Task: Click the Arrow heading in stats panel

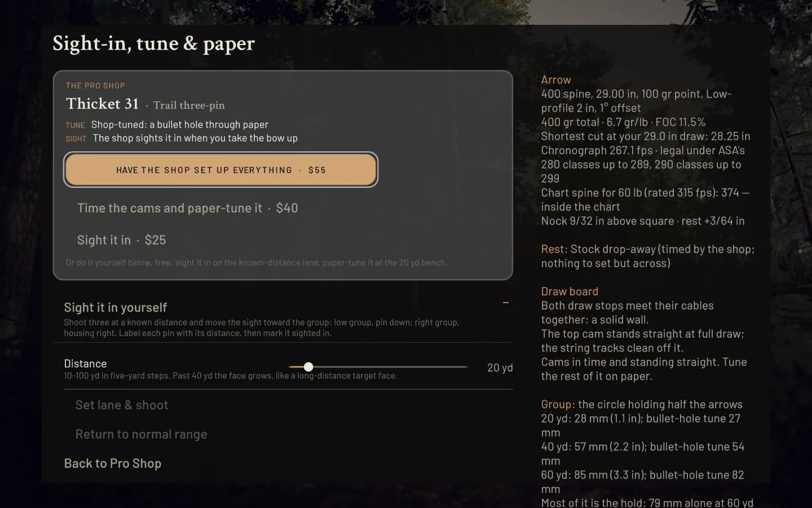Action: pos(556,80)
